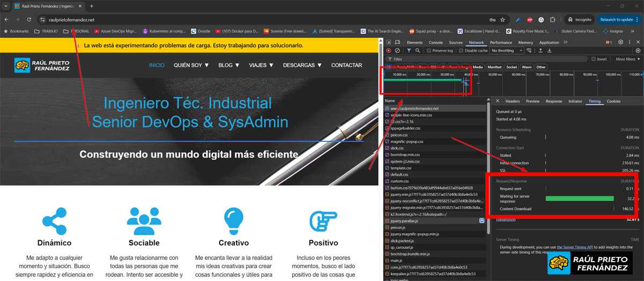Screen dimensions: 644x281
Task: Click inspect element picker icon
Action: pos(389,42)
